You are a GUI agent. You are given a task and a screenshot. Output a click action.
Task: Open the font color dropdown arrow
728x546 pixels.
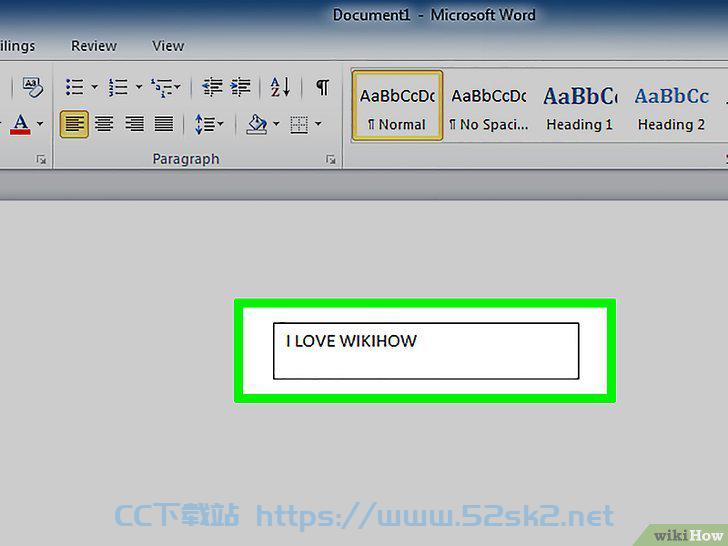(x=40, y=124)
